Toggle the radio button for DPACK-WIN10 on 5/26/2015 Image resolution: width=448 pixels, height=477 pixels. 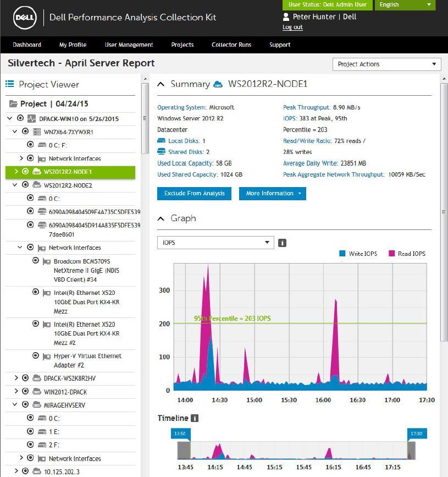tap(20, 118)
